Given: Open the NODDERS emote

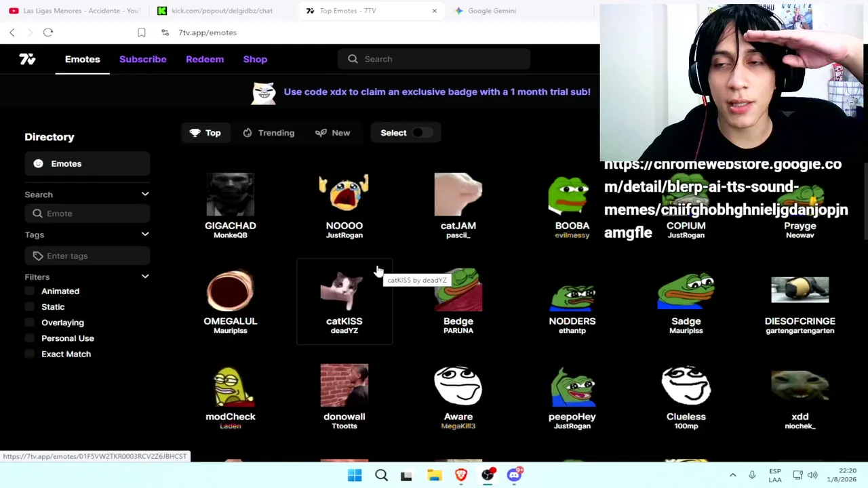Looking at the screenshot, I should pyautogui.click(x=572, y=301).
